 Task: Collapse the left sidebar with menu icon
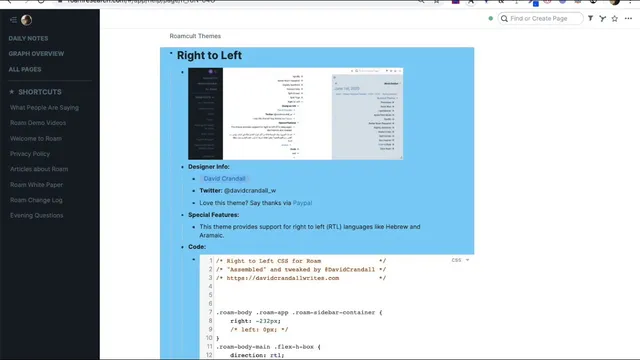(13, 20)
